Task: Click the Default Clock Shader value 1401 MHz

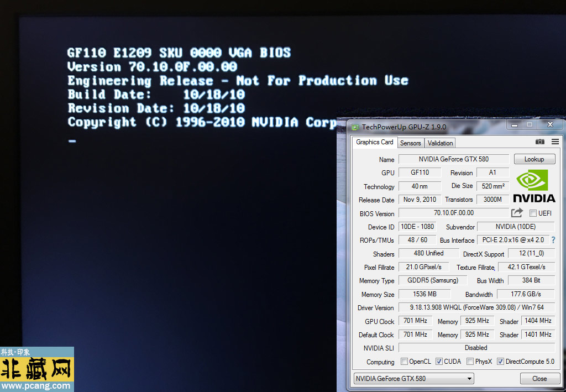Action: pos(538,334)
